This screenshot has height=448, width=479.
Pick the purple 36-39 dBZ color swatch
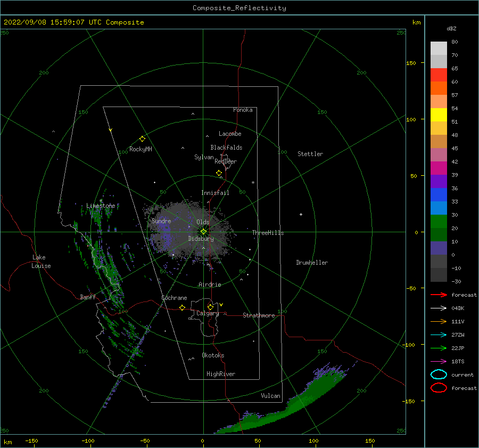(x=439, y=182)
